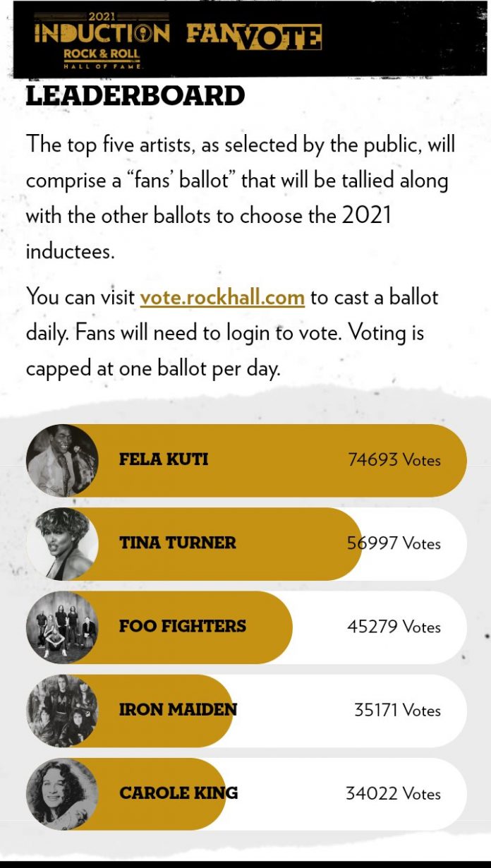Select Tina Turner's round portrait
The height and width of the screenshot is (868, 491).
coord(62,543)
